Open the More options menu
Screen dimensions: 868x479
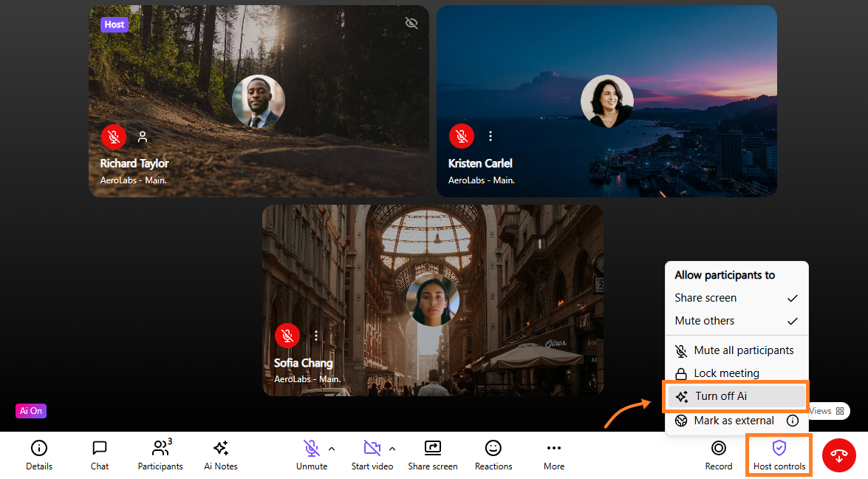click(554, 455)
